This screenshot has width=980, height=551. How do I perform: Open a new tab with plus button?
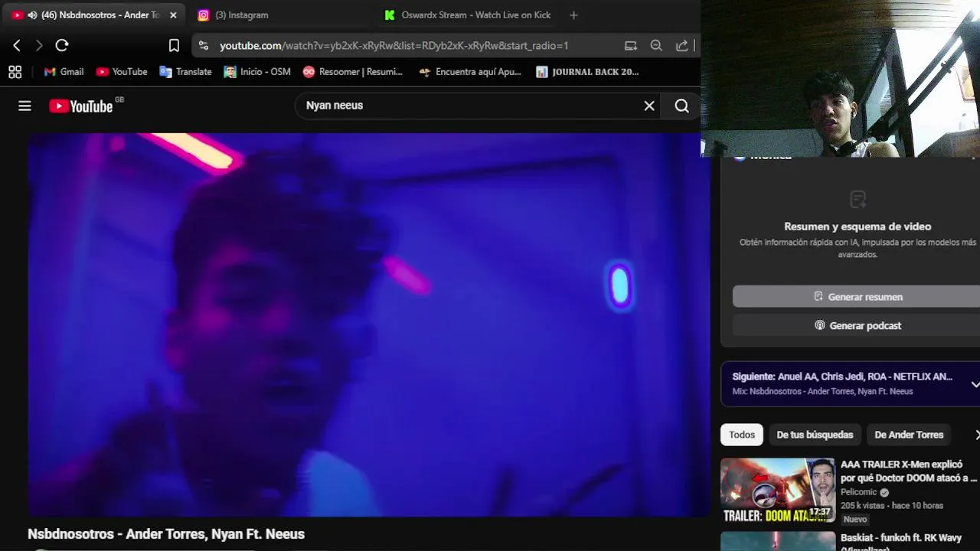(x=573, y=15)
